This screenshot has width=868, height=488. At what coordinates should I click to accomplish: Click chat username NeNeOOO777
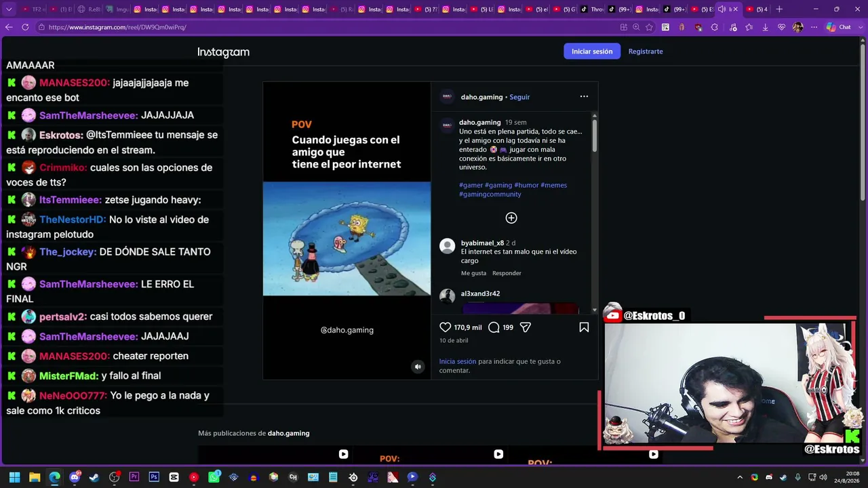coord(73,395)
